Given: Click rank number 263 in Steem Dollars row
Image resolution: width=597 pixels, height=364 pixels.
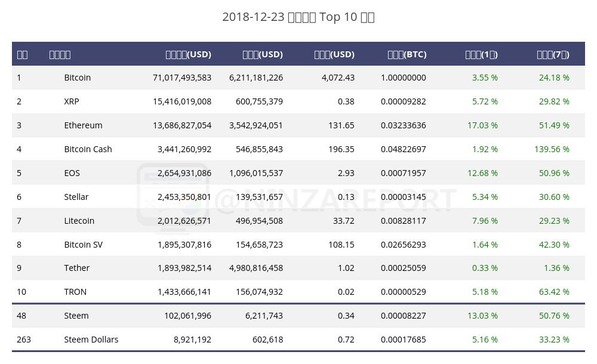Looking at the screenshot, I should [24, 340].
